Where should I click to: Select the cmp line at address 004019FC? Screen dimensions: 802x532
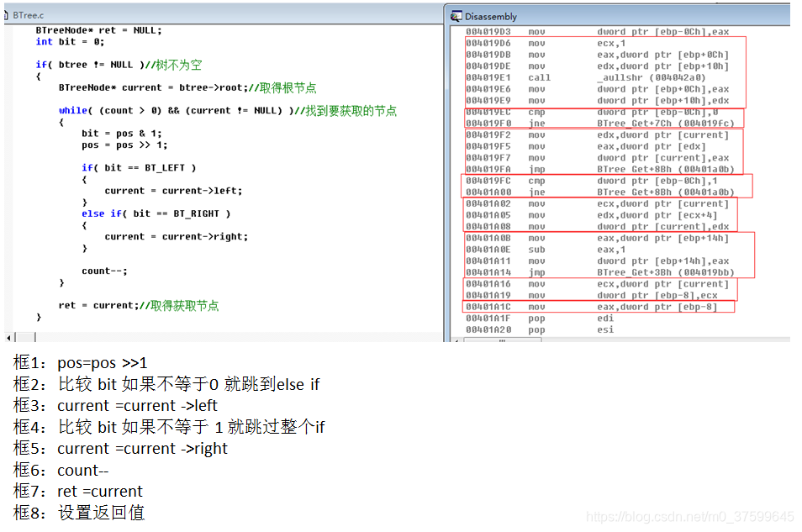click(591, 181)
